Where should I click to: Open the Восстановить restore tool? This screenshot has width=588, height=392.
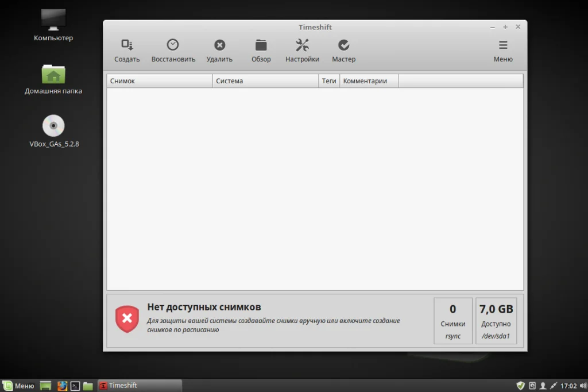coord(173,51)
